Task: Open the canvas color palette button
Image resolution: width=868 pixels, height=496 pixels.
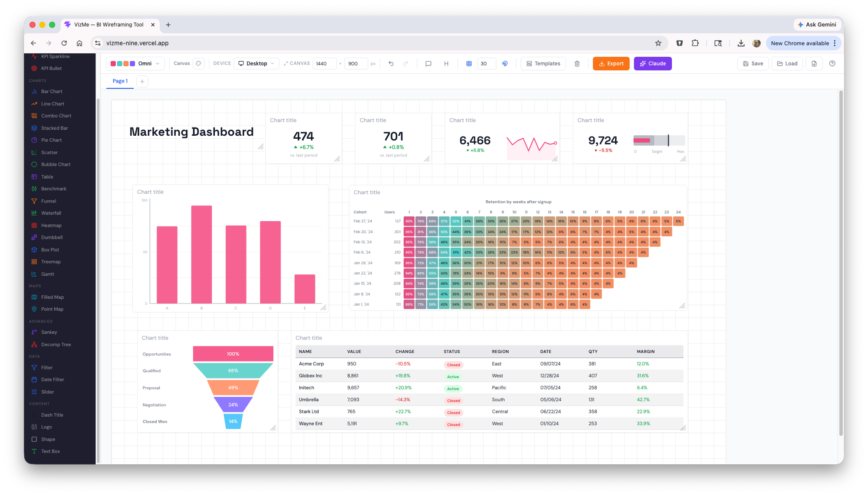Action: (198, 64)
